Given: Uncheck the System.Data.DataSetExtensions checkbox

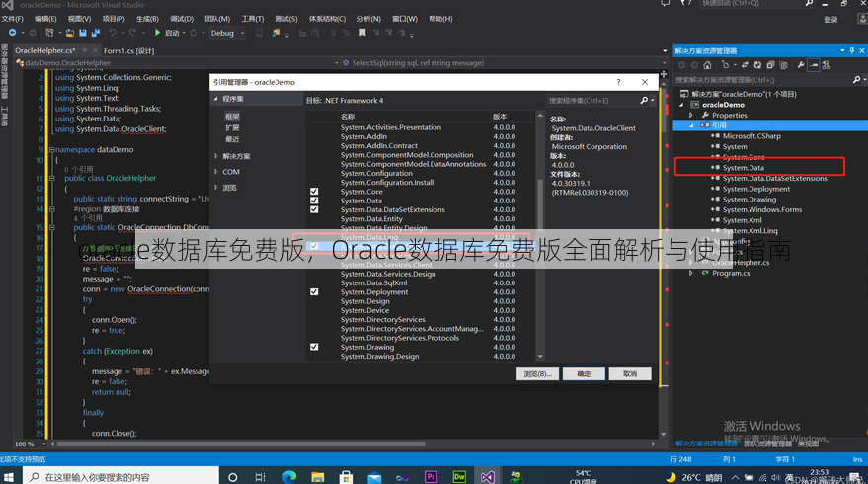Looking at the screenshot, I should tap(314, 209).
